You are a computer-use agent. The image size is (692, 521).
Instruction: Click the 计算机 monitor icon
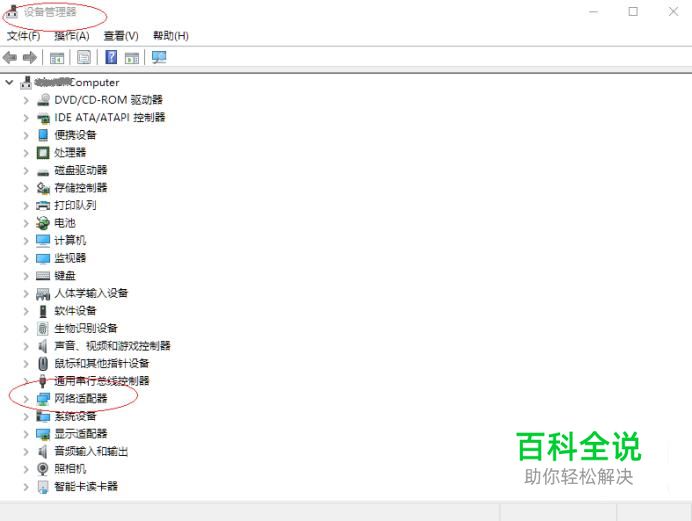43,240
